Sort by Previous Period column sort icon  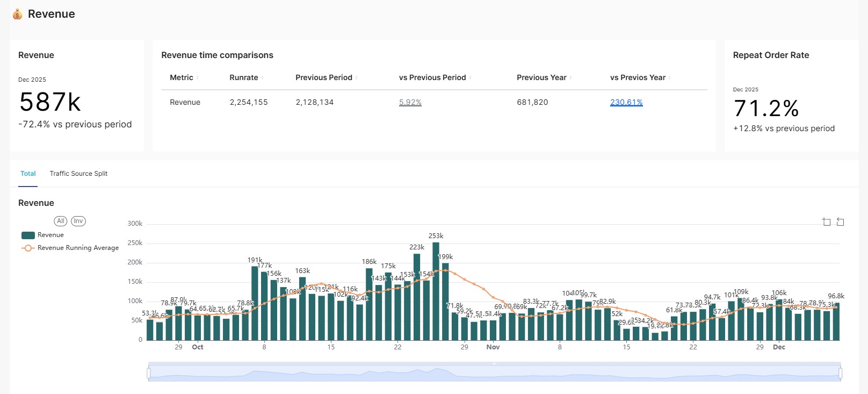coord(356,78)
